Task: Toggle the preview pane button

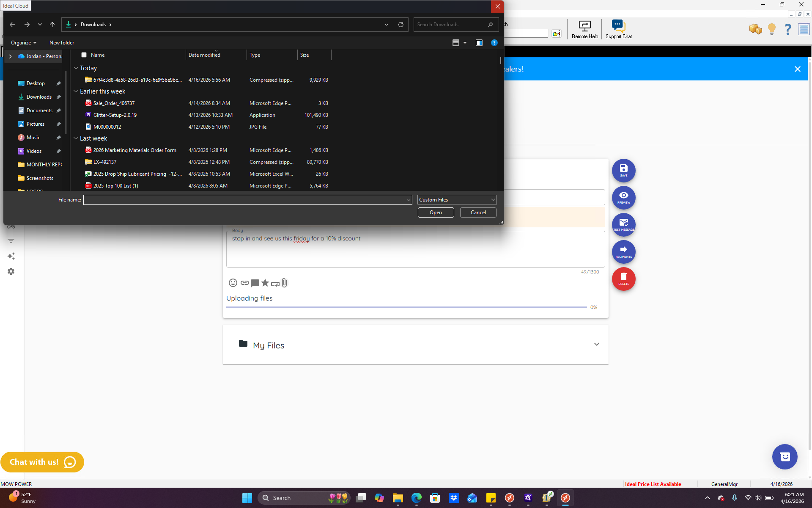Action: (x=479, y=43)
